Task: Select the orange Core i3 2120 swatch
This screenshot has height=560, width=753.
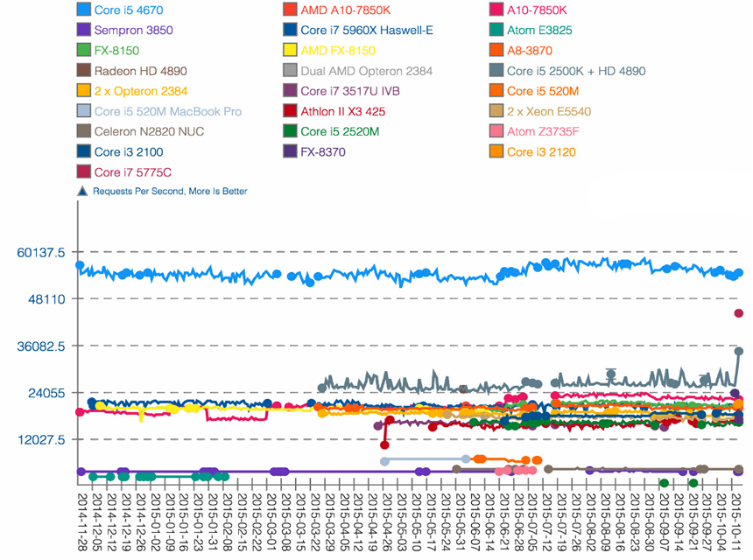Action: (496, 151)
